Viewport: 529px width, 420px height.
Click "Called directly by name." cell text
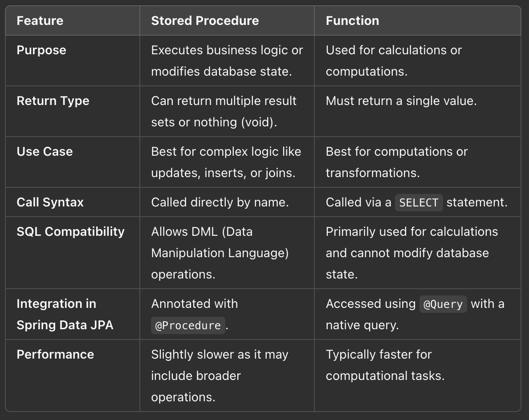(220, 202)
